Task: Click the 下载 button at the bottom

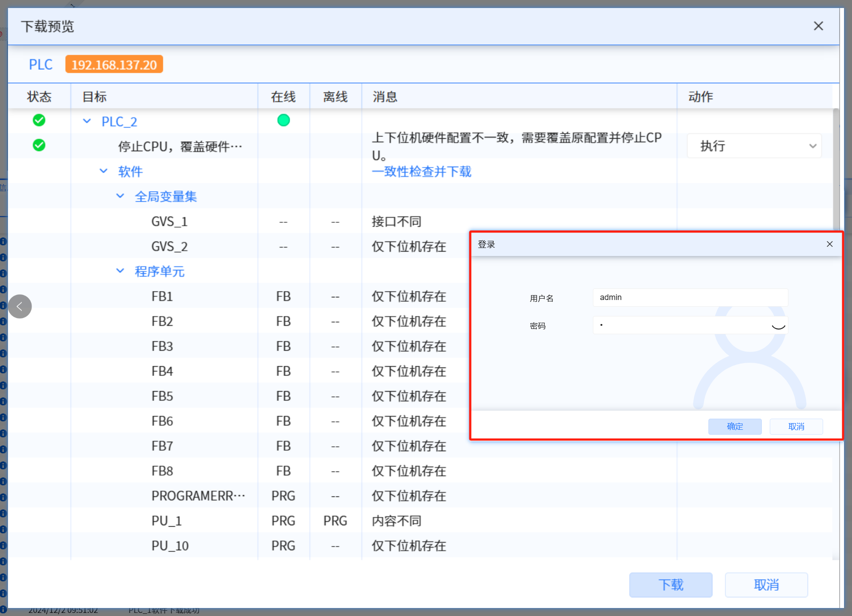Action: (670, 585)
